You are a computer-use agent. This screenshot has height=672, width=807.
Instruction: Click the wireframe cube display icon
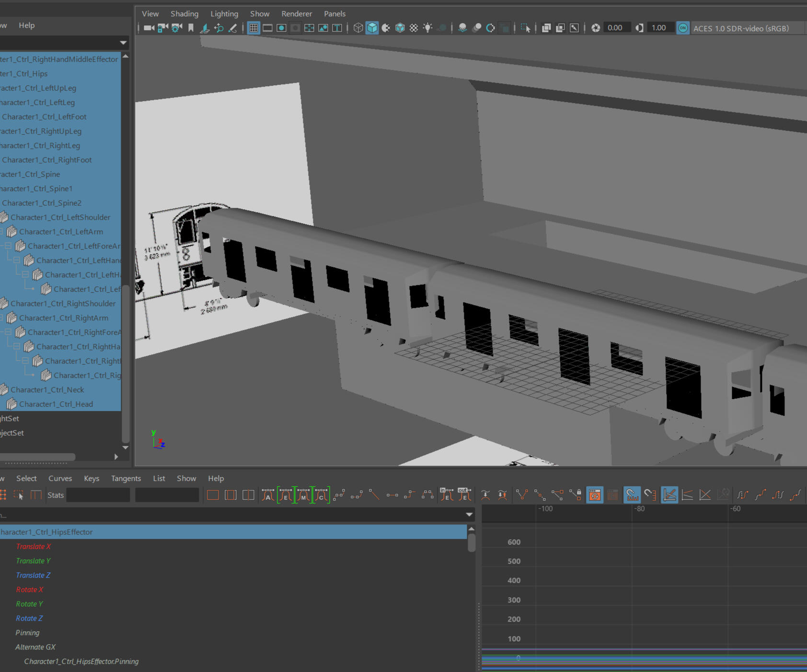point(358,28)
